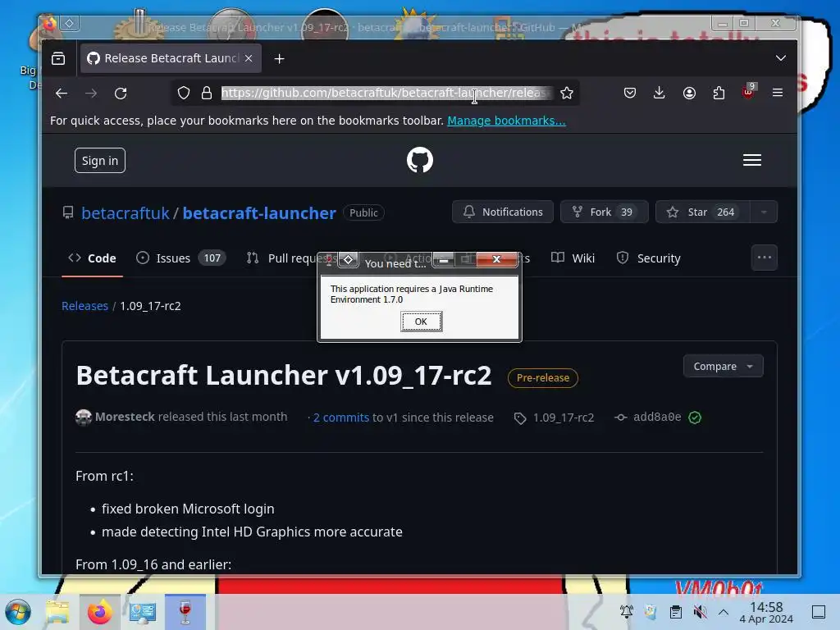
Task: Click the GitHub address bar URL
Action: click(x=386, y=94)
